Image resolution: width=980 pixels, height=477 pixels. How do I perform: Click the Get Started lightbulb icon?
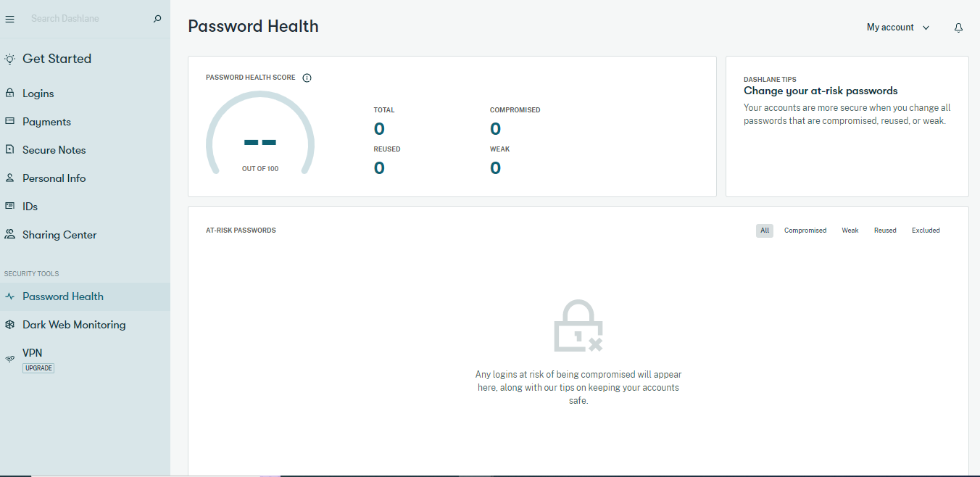coord(9,59)
